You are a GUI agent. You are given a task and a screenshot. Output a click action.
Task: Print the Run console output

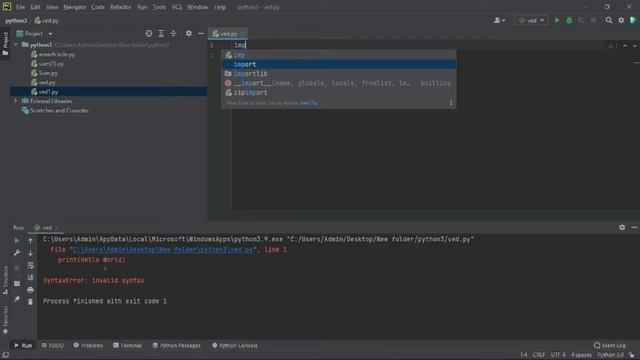(x=30, y=290)
